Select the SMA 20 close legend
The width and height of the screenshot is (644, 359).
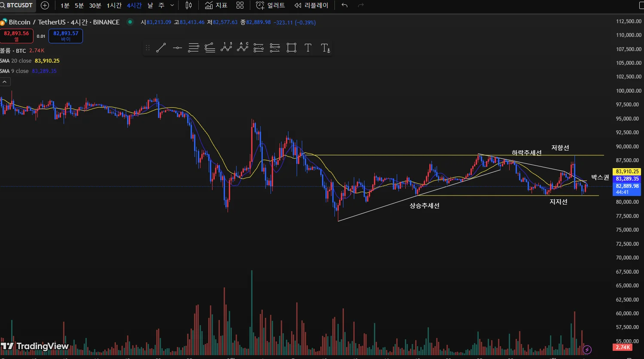(29, 61)
